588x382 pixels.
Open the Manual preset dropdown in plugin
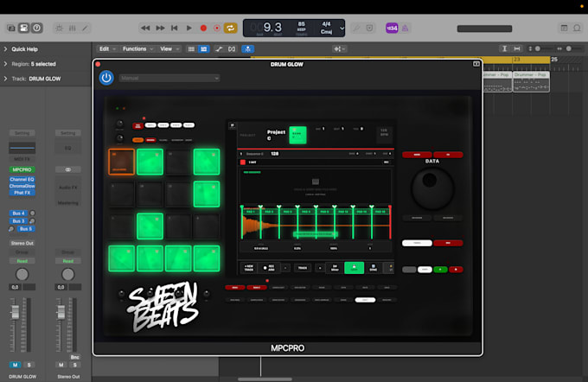[x=169, y=79]
